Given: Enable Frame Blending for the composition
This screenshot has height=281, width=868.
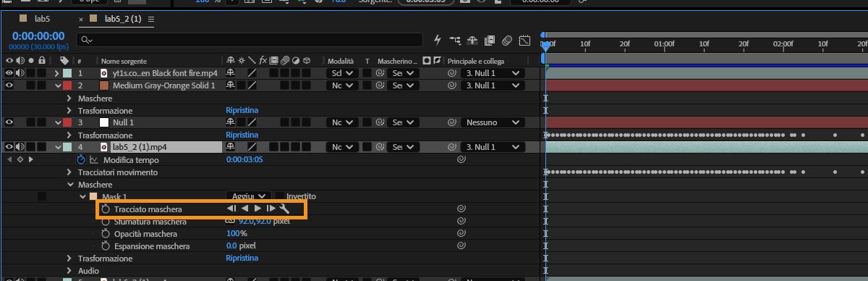Looking at the screenshot, I should pos(490,40).
